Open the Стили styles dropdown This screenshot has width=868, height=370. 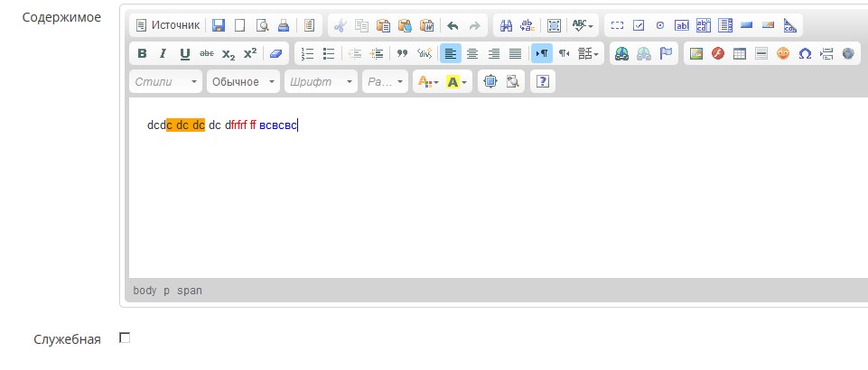coord(166,82)
